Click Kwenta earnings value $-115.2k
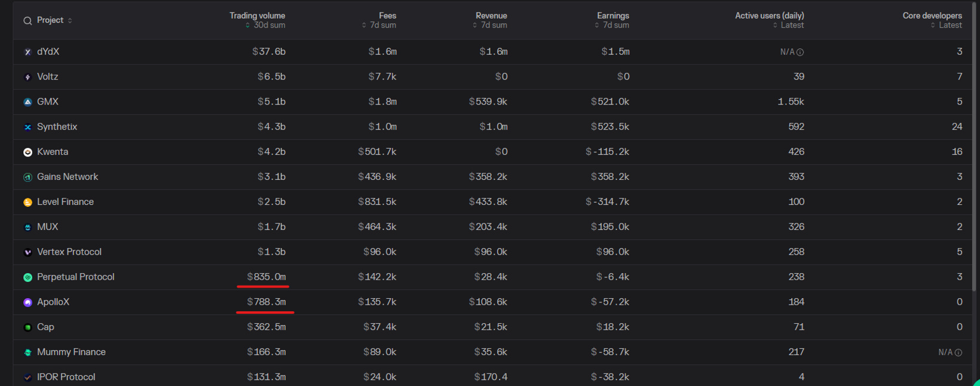This screenshot has width=980, height=386. 607,152
